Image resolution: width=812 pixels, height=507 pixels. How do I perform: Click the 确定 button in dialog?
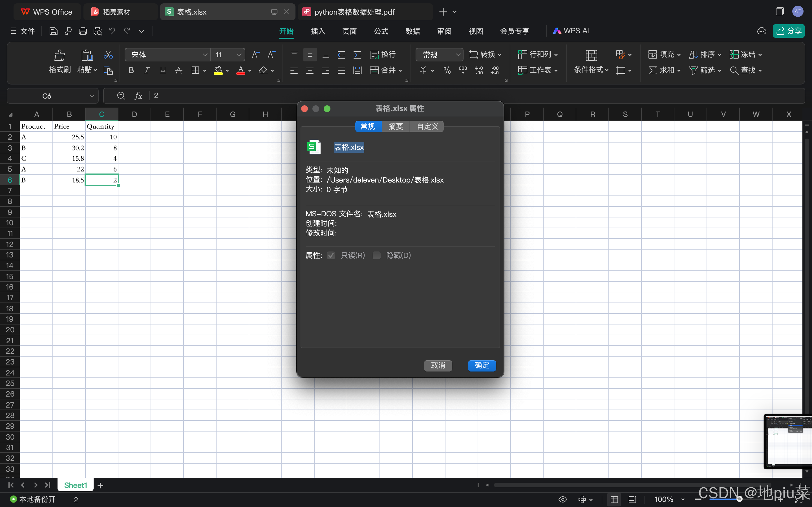pyautogui.click(x=482, y=365)
